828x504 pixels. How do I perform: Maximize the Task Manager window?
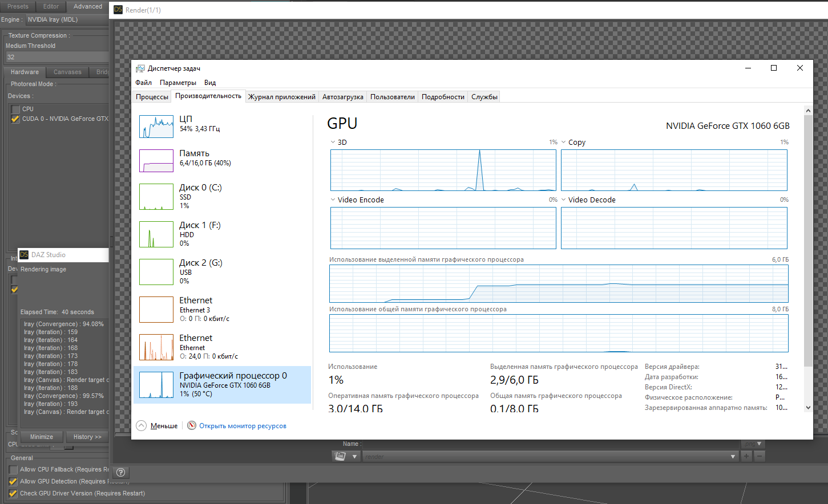point(774,68)
